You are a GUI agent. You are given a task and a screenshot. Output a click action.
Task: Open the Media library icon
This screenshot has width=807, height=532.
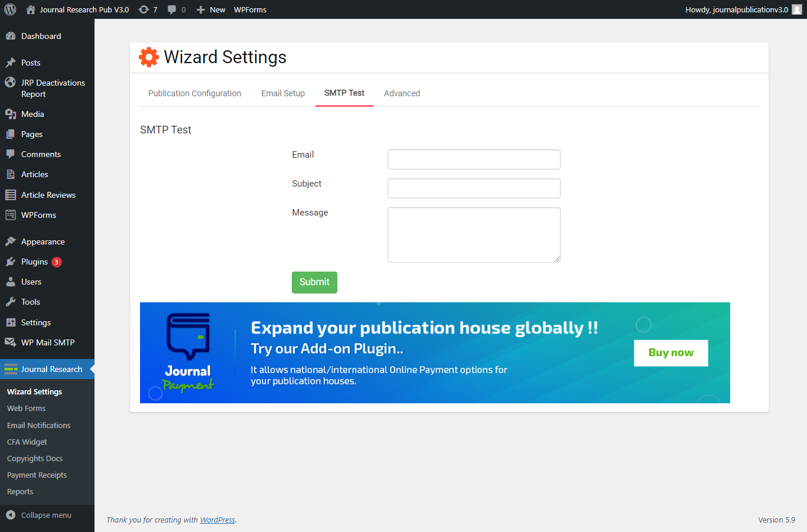[x=11, y=114]
